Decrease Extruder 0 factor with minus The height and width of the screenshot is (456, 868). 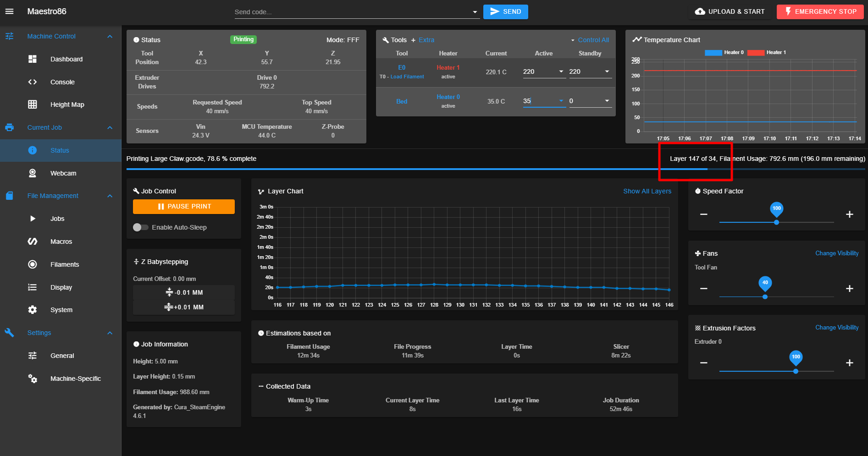704,363
